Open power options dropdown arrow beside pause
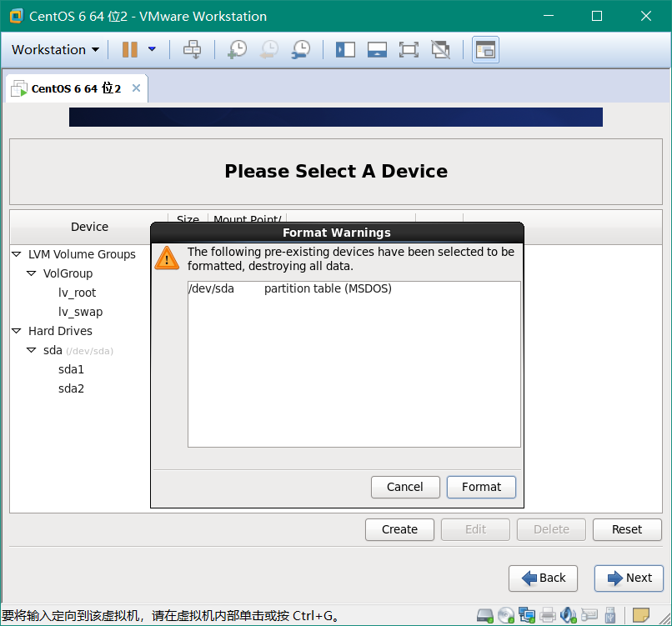 coord(152,50)
